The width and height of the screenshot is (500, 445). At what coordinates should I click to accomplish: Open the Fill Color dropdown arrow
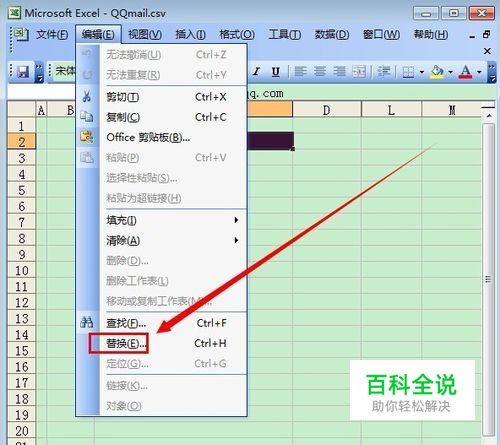(x=450, y=72)
